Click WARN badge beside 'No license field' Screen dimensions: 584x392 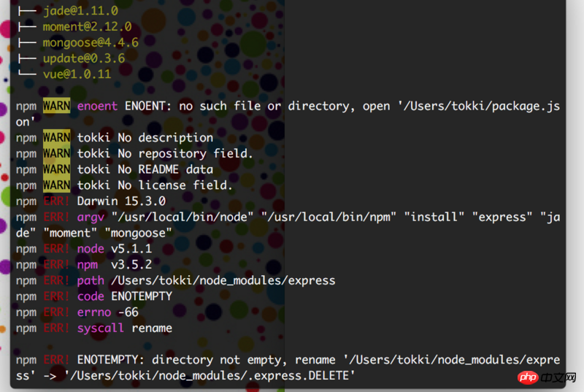click(x=56, y=185)
